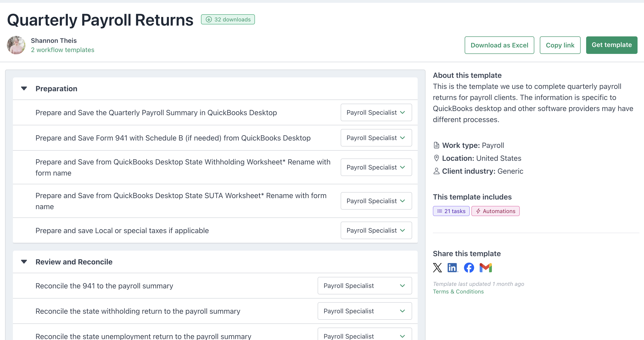The height and width of the screenshot is (340, 644).
Task: Select task 'Reconcile the 941 to the payroll summary'
Action: click(x=104, y=286)
